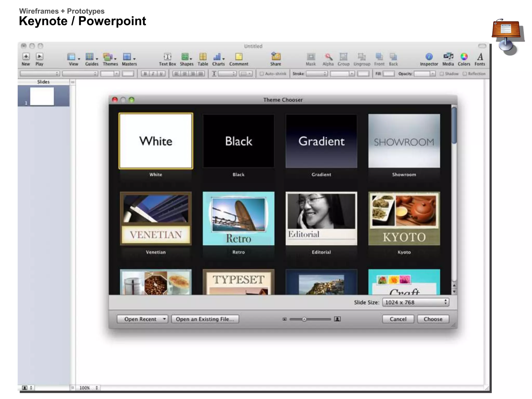The width and height of the screenshot is (532, 399).
Task: Open the Media browser
Action: point(448,56)
